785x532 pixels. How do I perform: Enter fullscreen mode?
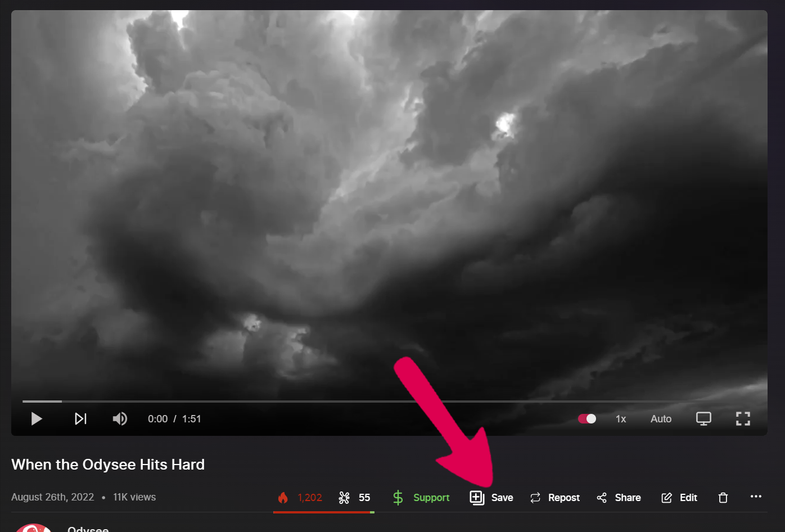(743, 419)
